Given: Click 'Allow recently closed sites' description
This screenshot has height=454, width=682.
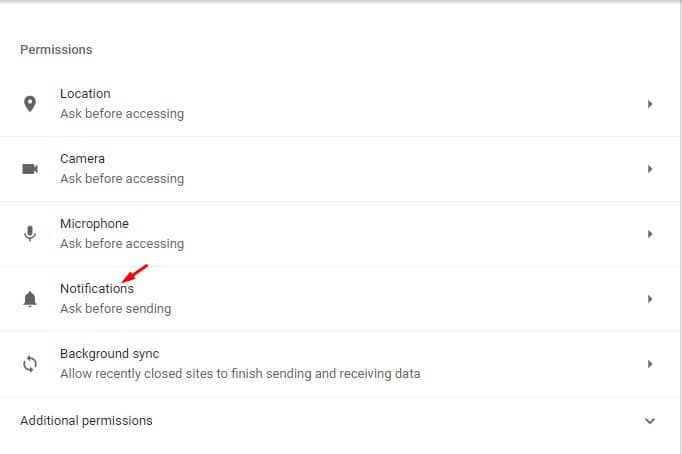Looking at the screenshot, I should [240, 374].
